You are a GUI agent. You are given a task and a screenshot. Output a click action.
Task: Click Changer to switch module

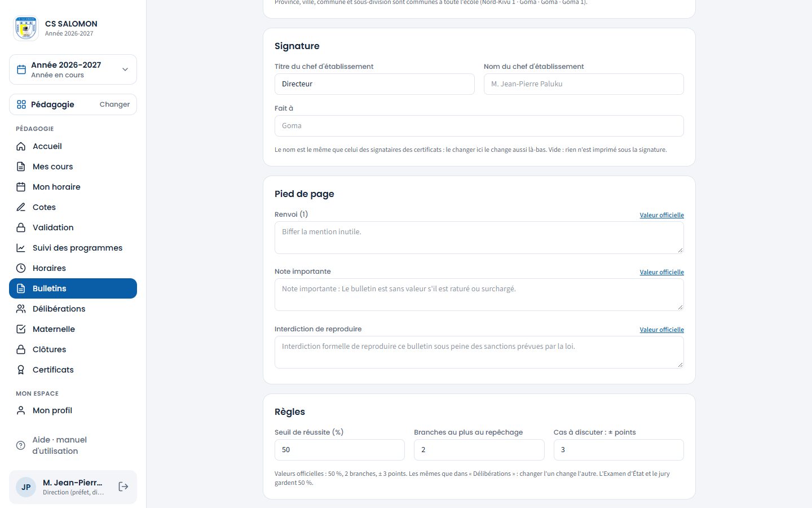point(114,104)
